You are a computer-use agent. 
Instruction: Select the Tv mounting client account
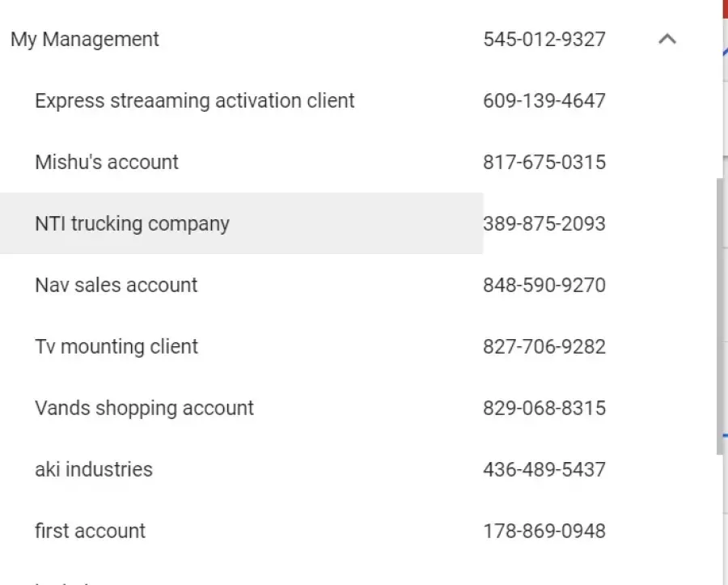(x=116, y=346)
